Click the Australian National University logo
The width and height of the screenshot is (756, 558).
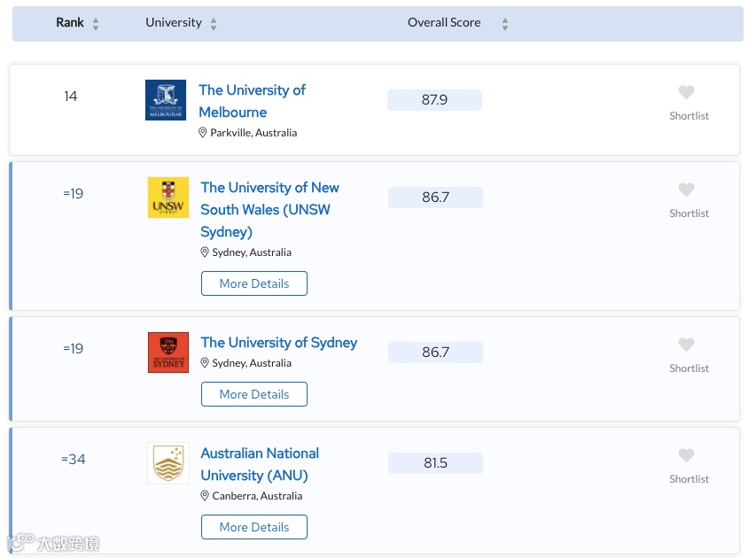(168, 463)
